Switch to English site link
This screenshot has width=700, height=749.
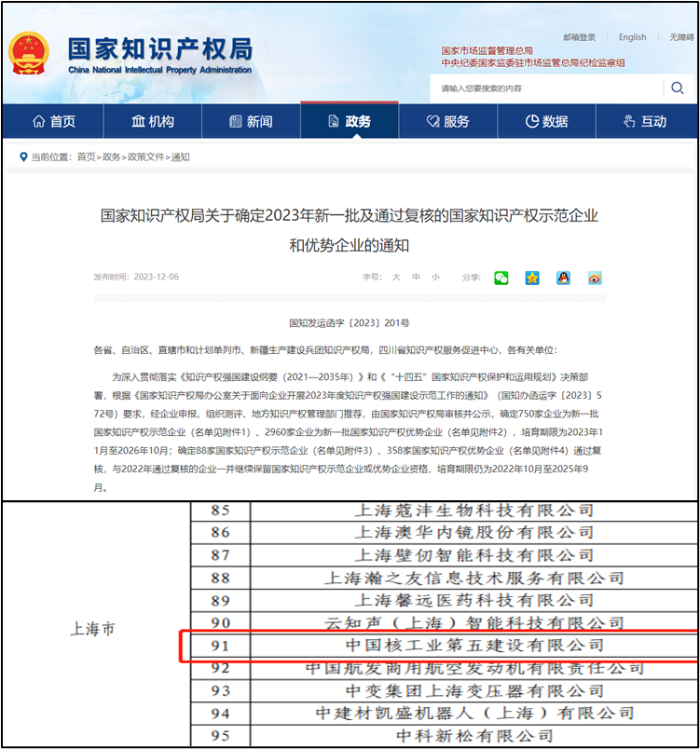coord(632,37)
